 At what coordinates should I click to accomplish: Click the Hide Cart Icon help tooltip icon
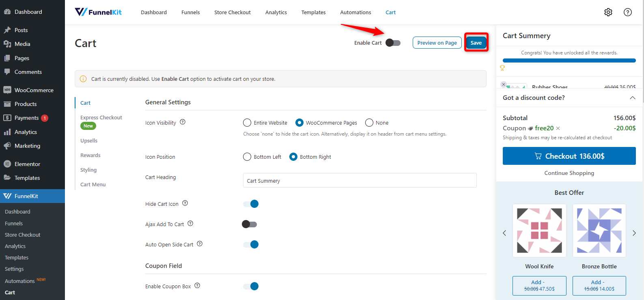click(185, 203)
